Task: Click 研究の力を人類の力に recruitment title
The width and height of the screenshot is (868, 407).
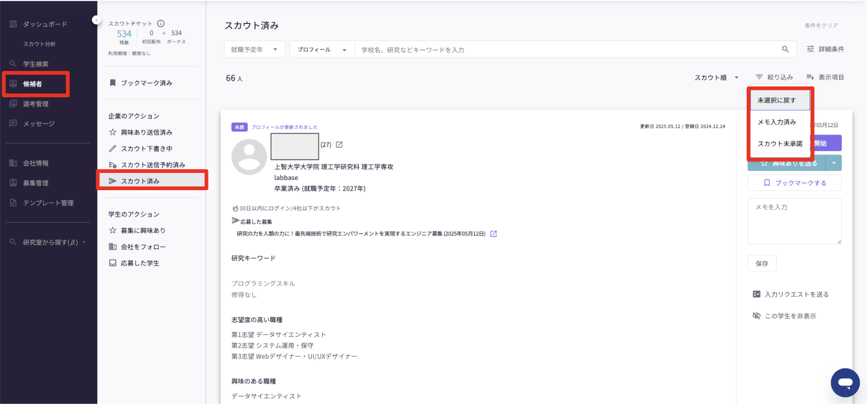Action: [x=361, y=233]
